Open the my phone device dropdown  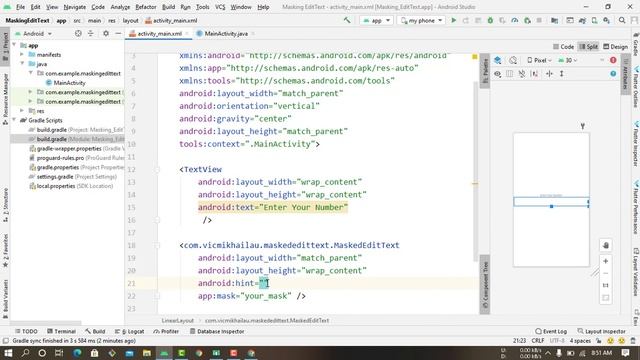tap(422, 20)
